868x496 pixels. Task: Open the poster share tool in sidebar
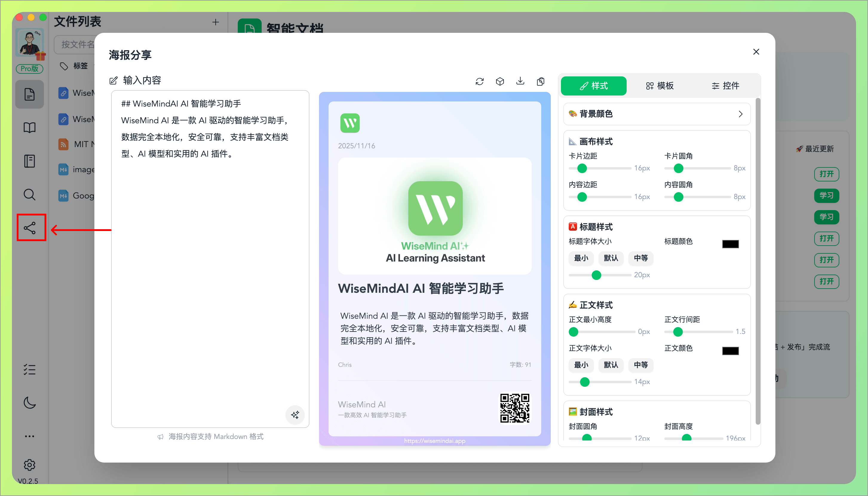click(x=31, y=228)
